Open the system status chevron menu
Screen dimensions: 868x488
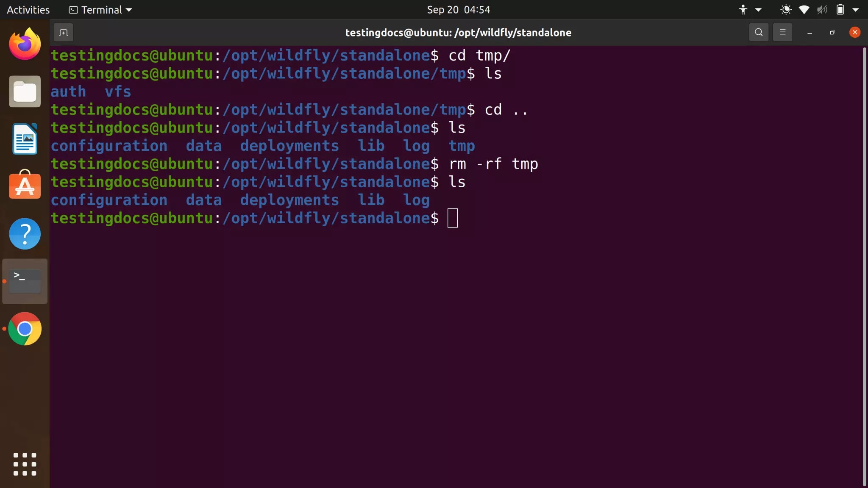click(x=856, y=9)
